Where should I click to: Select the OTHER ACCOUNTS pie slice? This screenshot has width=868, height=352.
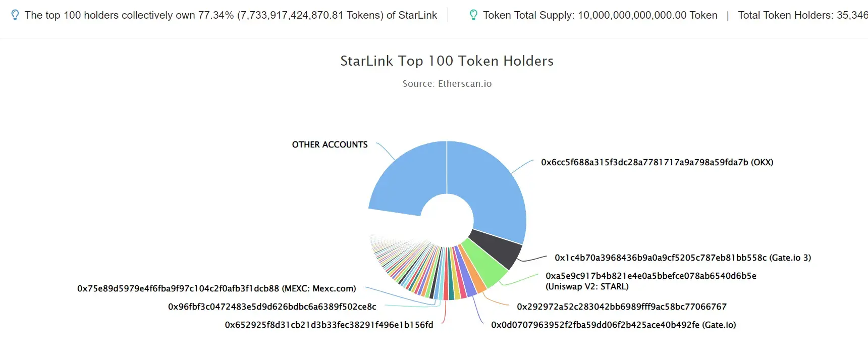pyautogui.click(x=404, y=177)
